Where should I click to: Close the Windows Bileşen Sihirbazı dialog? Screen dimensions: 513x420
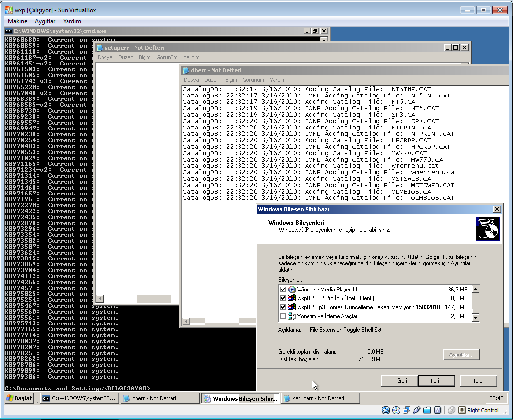point(497,209)
